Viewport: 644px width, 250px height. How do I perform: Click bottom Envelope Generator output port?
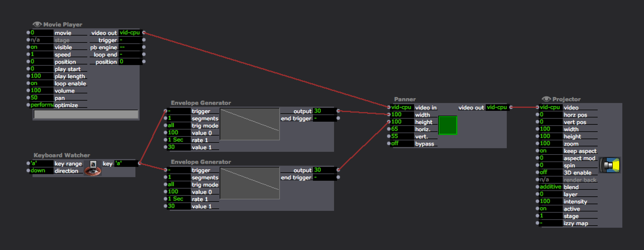point(338,170)
